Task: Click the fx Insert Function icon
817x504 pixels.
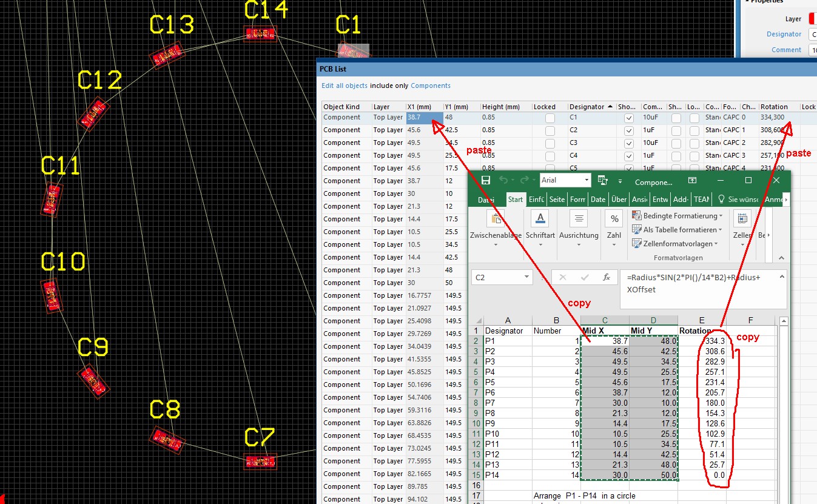Action: coord(606,277)
